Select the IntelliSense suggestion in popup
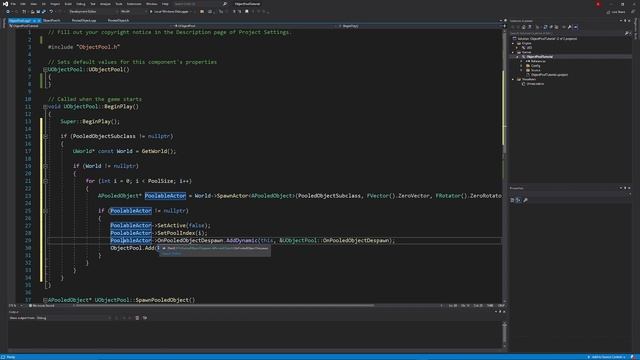Screen dimensions: 640x360 (214, 248)
